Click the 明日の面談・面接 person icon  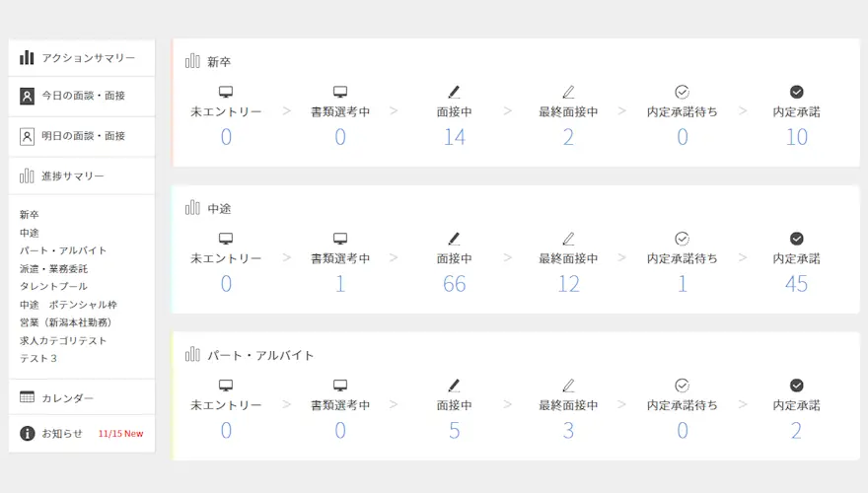pos(28,136)
